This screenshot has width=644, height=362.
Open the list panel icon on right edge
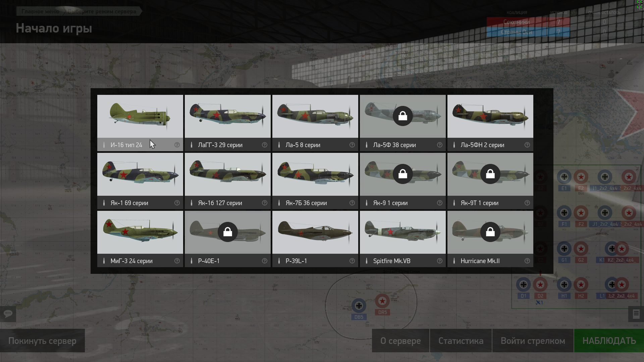[636, 314]
